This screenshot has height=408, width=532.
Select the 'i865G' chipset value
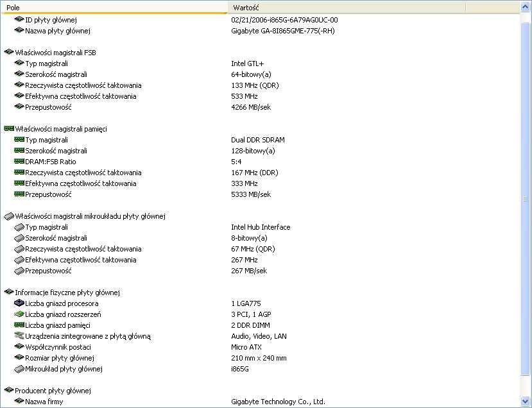[239, 369]
